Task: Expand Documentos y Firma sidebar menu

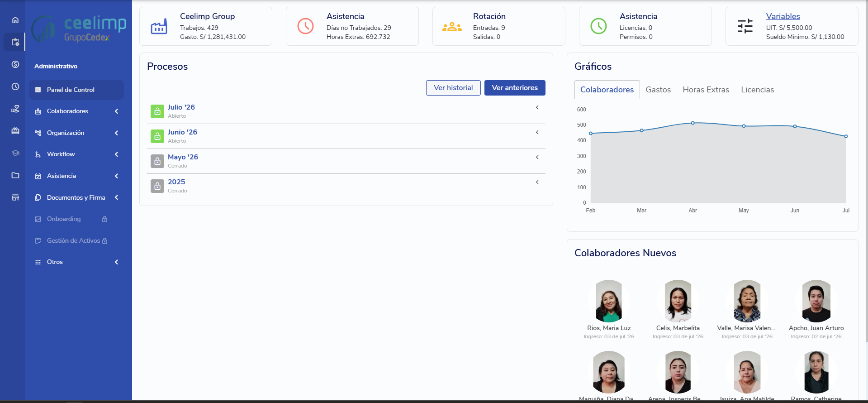Action: tap(76, 197)
